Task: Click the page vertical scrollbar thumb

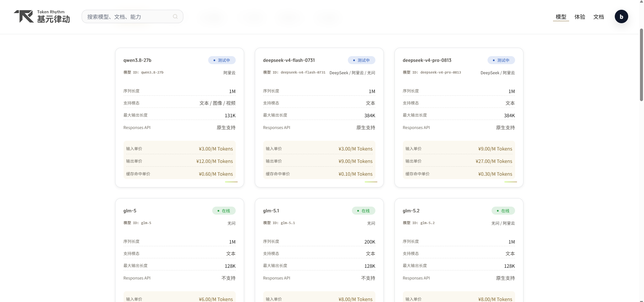Action: 641,65
